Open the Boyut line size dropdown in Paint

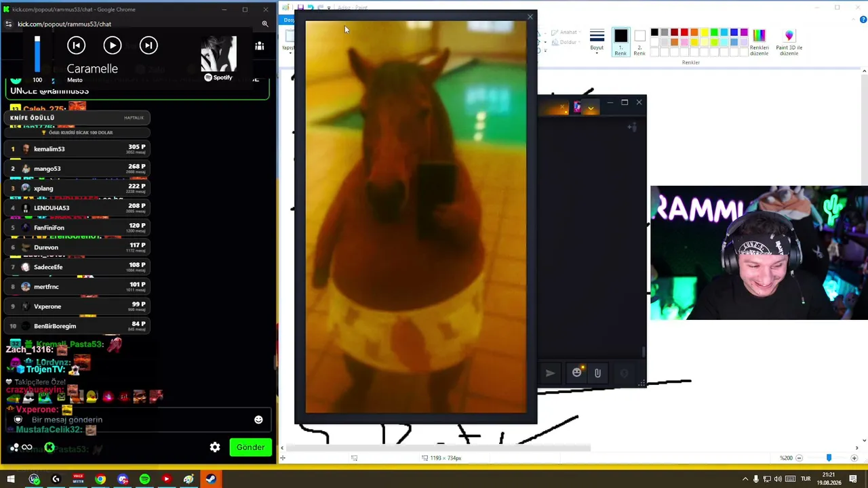click(597, 41)
